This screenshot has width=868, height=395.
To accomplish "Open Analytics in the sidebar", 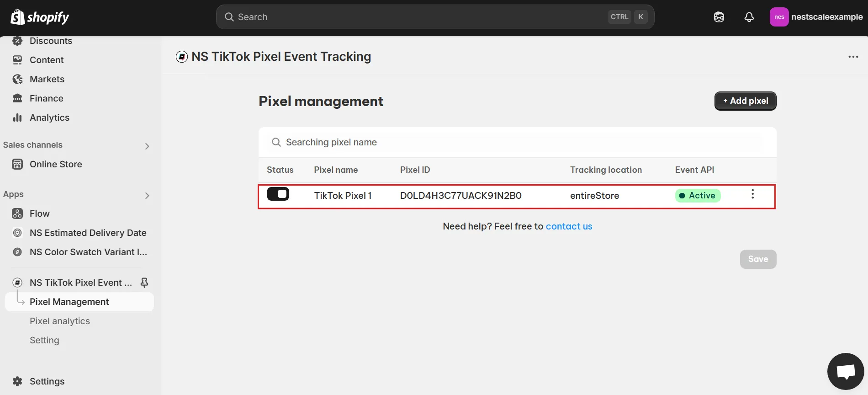I will tap(49, 117).
